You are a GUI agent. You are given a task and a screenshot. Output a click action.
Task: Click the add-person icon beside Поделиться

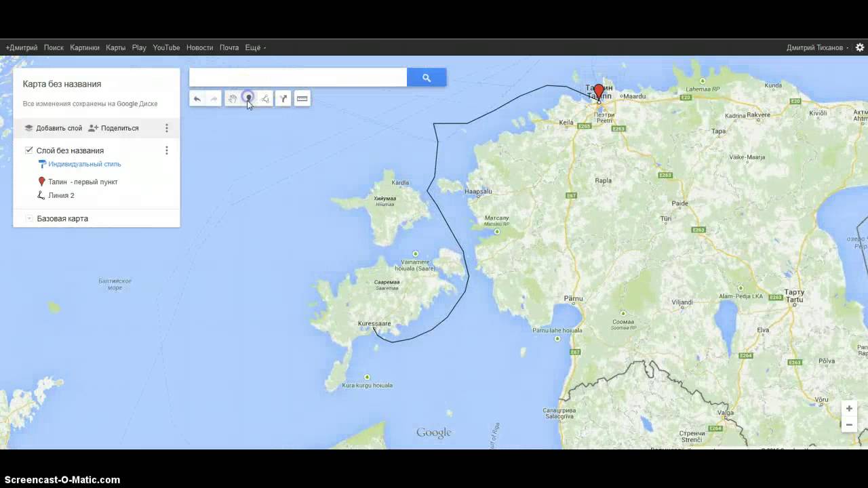(x=94, y=128)
